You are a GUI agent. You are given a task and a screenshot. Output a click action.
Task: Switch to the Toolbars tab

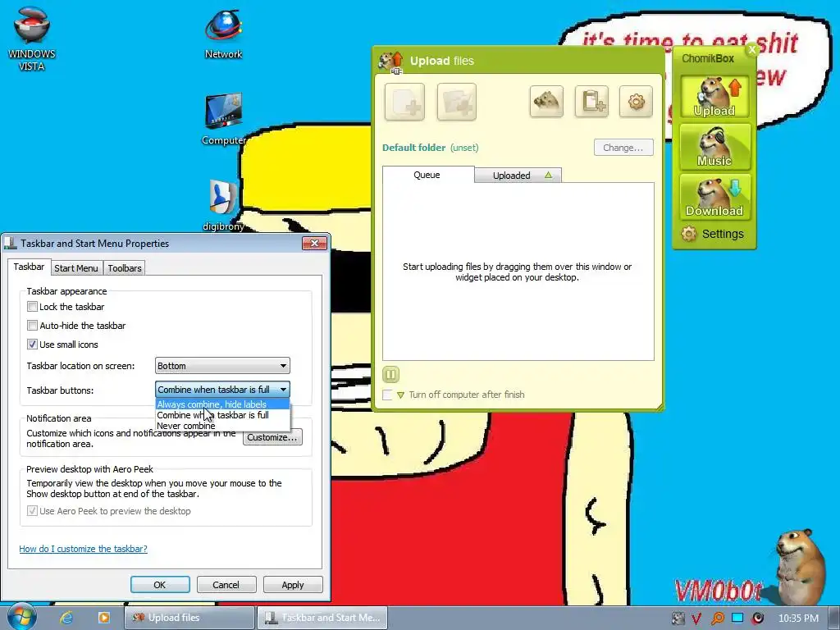(x=125, y=268)
